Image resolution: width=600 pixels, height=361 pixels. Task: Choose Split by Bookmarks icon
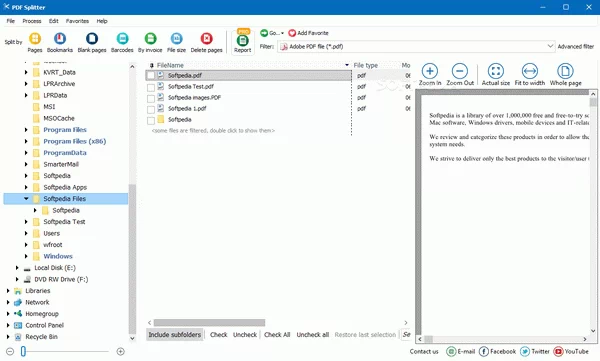(x=60, y=39)
